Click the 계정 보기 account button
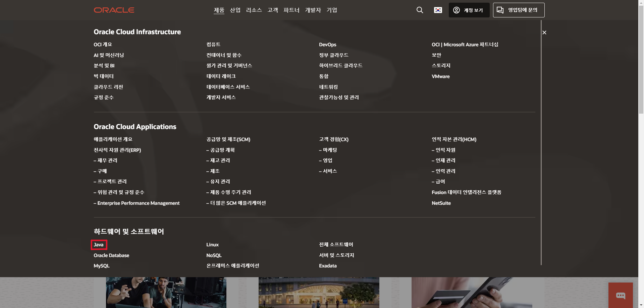 pos(469,10)
